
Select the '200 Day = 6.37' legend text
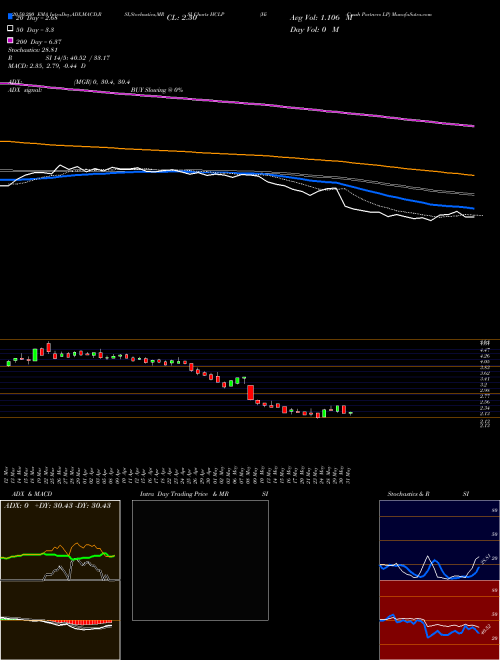click(38, 42)
